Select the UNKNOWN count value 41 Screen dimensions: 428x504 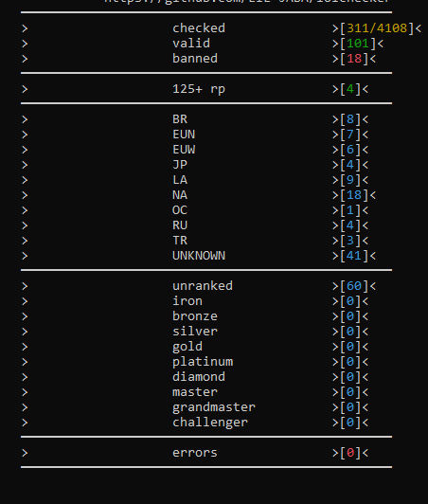[x=354, y=256]
